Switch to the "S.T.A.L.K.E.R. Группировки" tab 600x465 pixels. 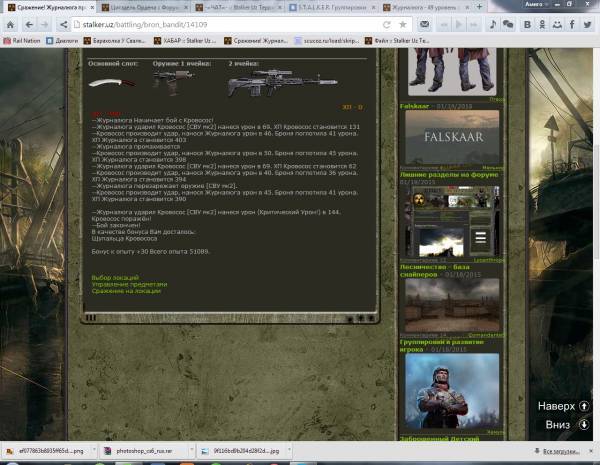[331, 7]
